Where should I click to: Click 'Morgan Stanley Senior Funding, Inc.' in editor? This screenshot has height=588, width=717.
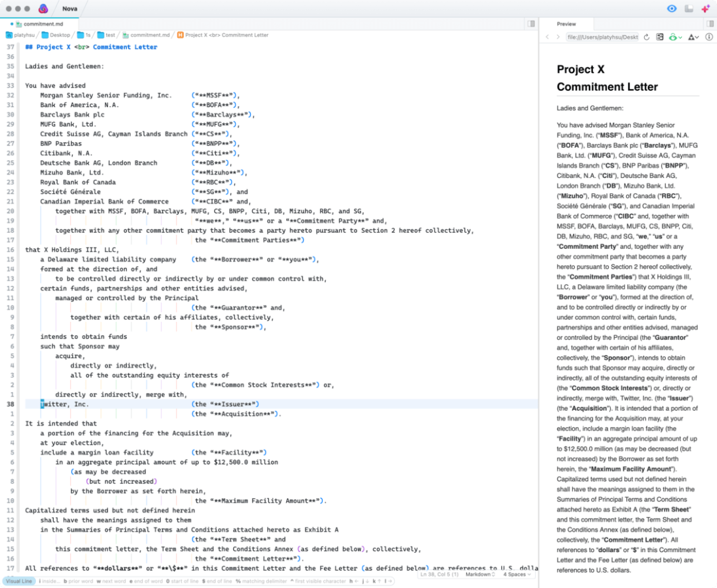[106, 95]
